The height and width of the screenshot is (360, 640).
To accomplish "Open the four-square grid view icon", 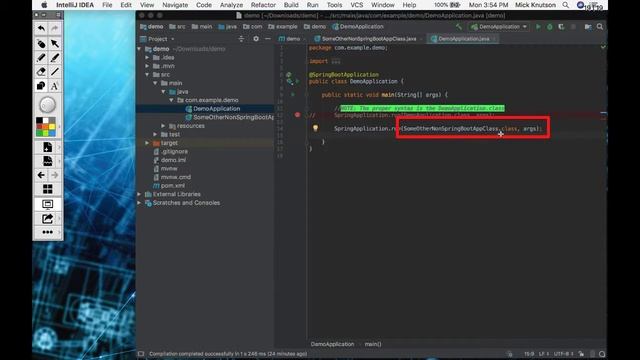I will click(x=47, y=189).
